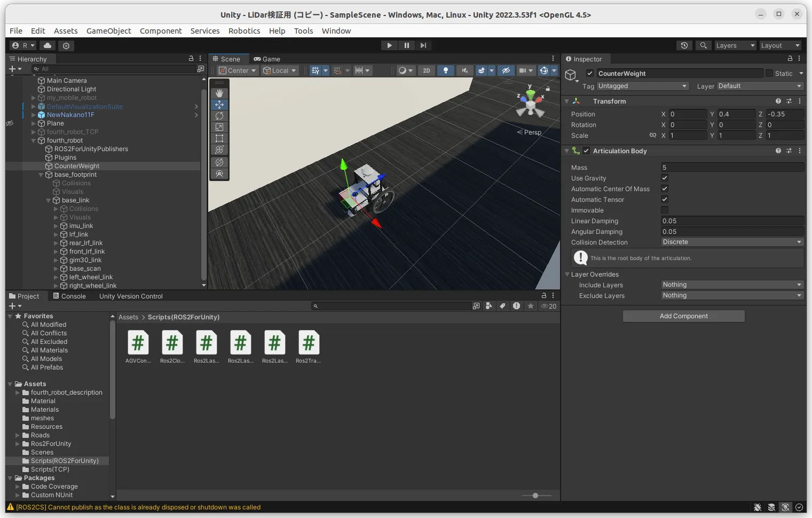
Task: Toggle the Automatic Tensor checkbox
Action: click(x=665, y=199)
